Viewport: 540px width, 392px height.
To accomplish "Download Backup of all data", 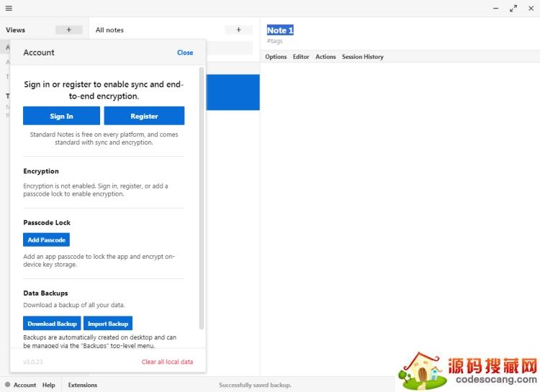I will click(x=52, y=324).
